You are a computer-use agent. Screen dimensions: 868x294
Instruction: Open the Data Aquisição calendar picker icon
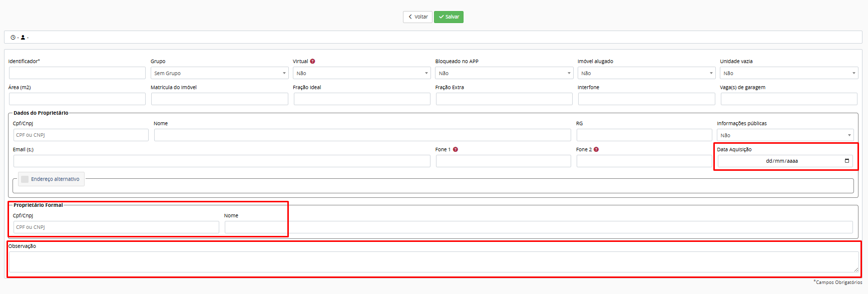[847, 161]
